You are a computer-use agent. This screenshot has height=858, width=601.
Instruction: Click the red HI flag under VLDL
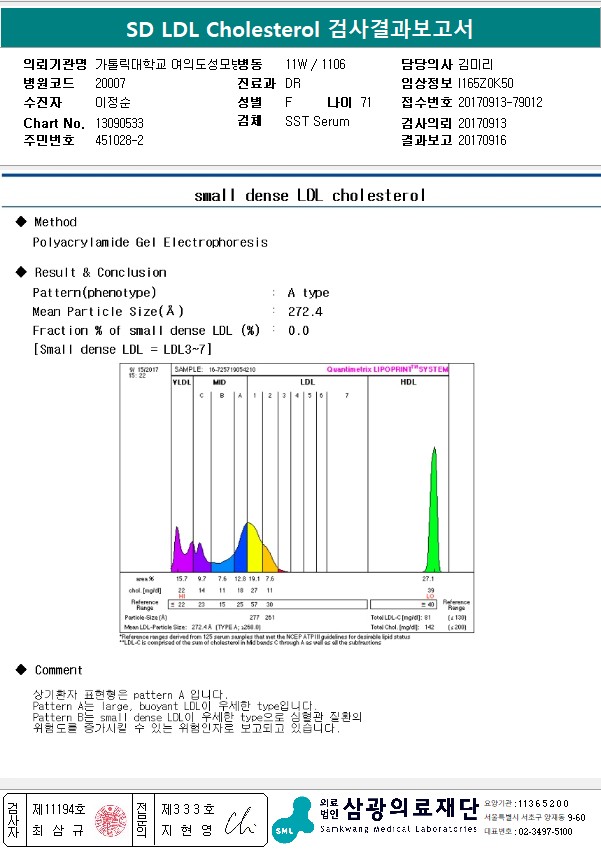coord(182,596)
